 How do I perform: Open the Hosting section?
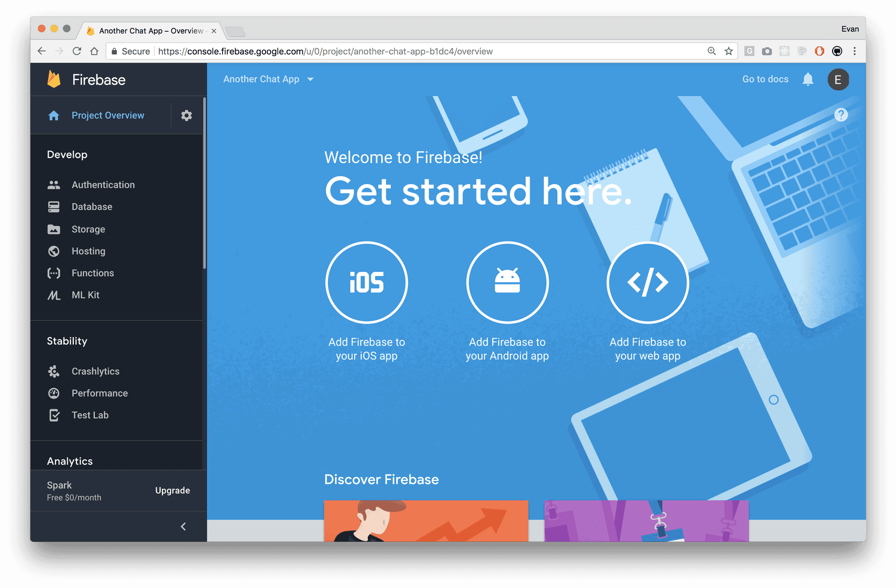pos(88,251)
